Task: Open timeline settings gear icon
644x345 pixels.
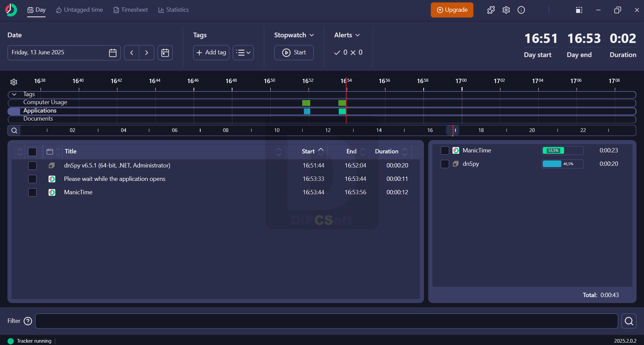Action: coord(14,82)
